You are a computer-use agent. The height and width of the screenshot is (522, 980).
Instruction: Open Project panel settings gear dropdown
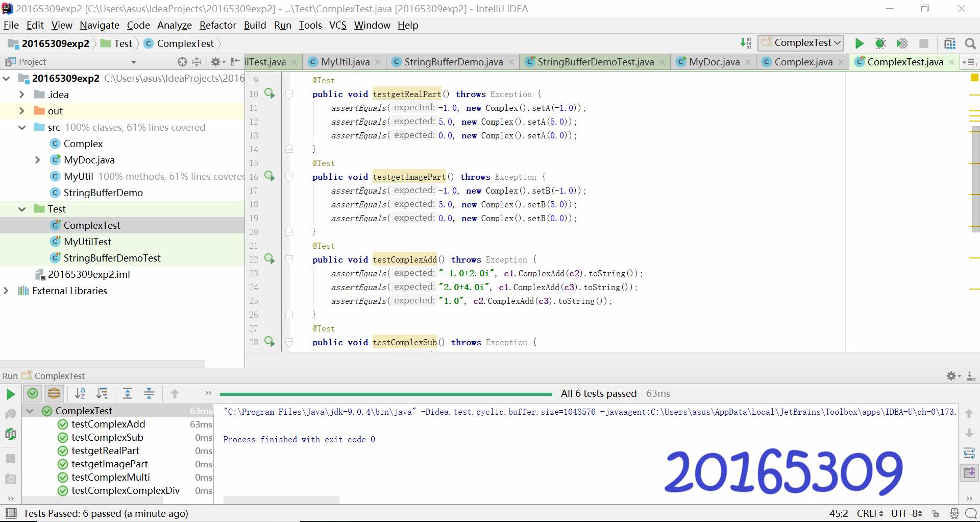218,62
